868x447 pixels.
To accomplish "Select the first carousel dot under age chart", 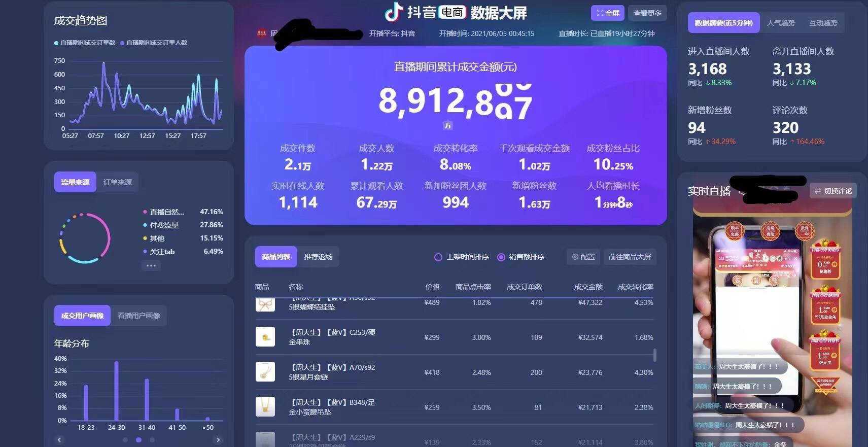I will click(x=125, y=440).
